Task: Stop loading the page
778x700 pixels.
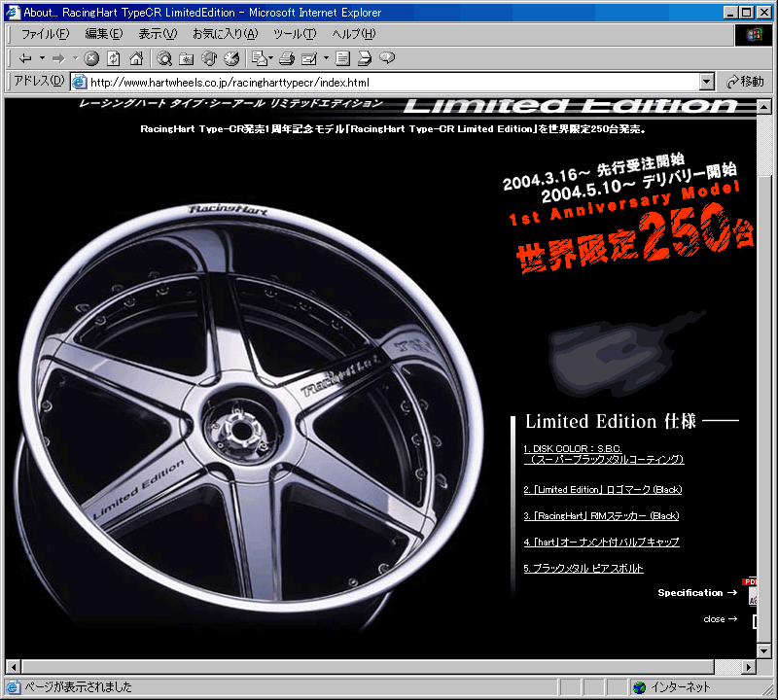Action: [91, 58]
